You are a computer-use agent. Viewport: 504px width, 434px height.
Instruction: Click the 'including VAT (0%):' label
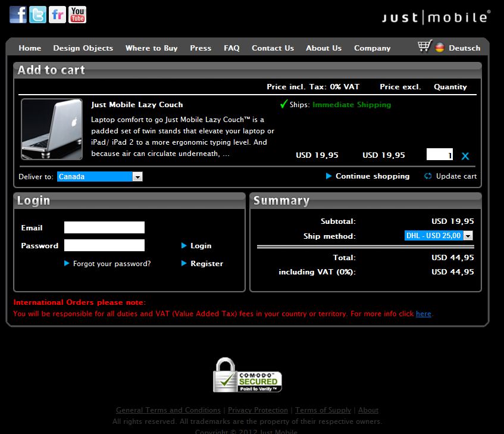317,272
